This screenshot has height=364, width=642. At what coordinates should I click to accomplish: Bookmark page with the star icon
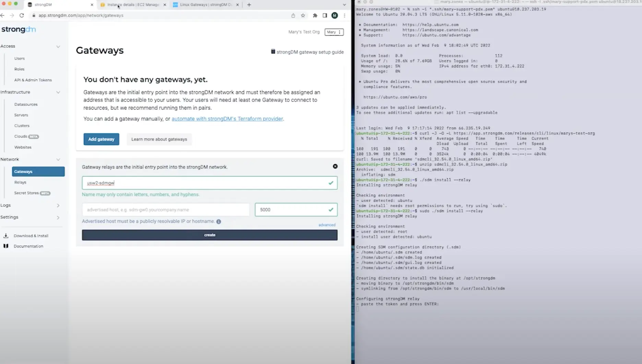point(303,15)
